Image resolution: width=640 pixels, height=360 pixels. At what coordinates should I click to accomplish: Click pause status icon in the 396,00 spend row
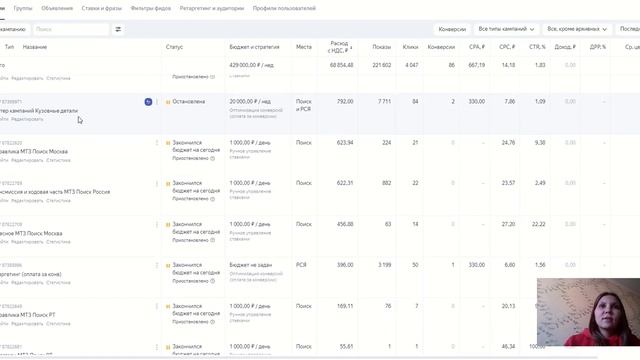pyautogui.click(x=168, y=266)
